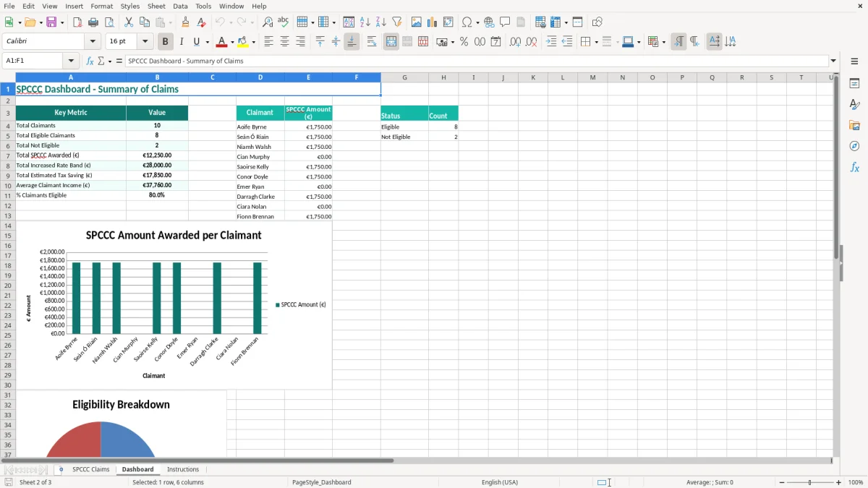Insert Image from toolbar
This screenshot has width=868, height=488.
point(417,22)
